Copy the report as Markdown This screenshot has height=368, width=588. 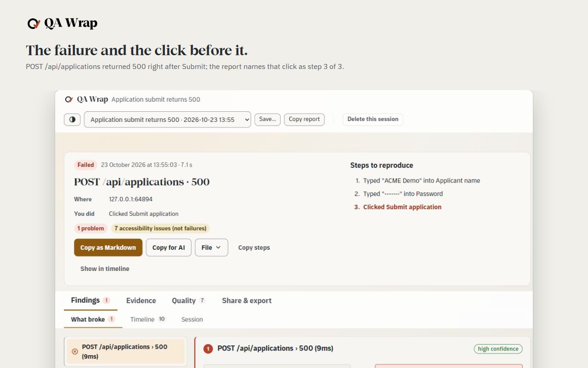[108, 247]
